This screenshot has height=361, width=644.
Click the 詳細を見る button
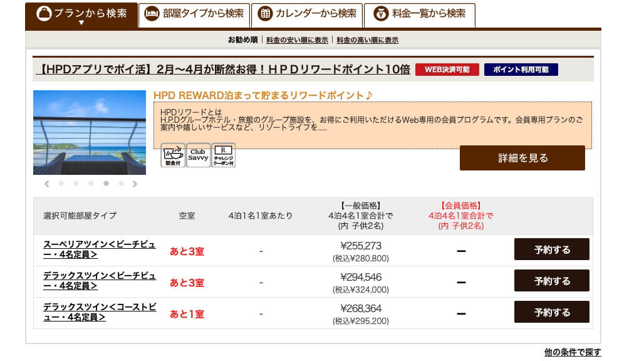pyautogui.click(x=522, y=158)
